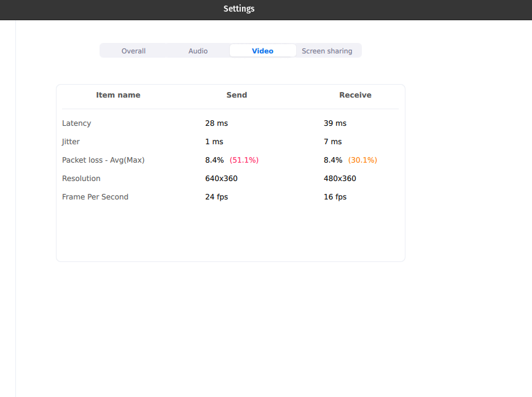This screenshot has width=532, height=397.
Task: Select the Frame Per Second label
Action: pyautogui.click(x=95, y=197)
